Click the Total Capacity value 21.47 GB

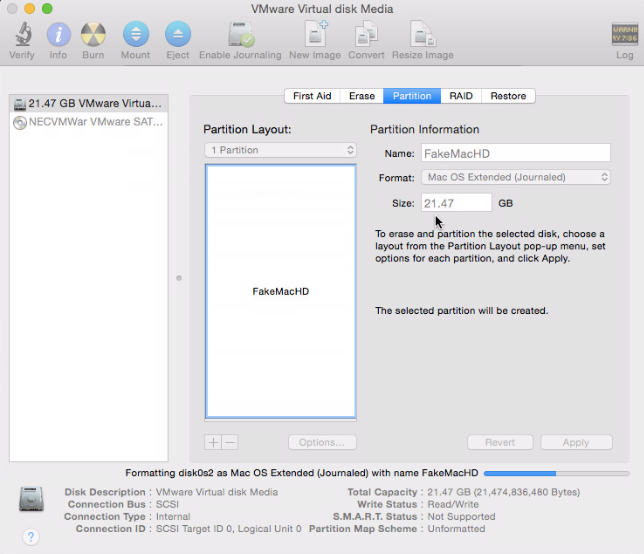click(504, 492)
